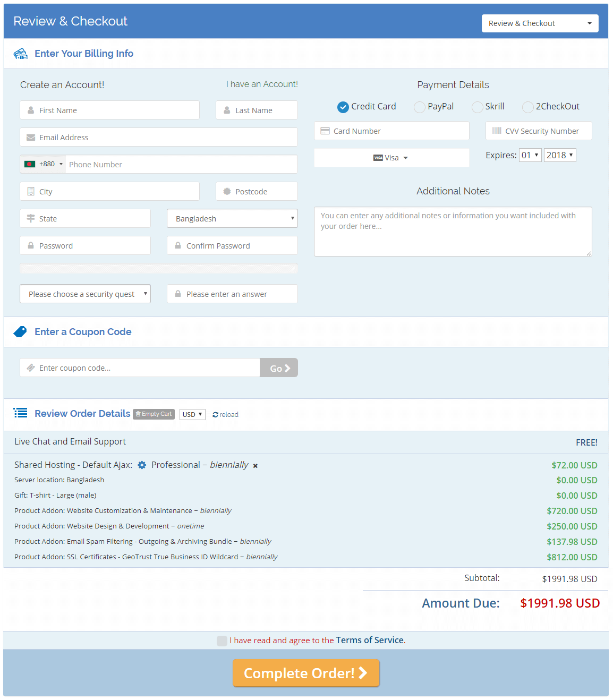
Task: Click the Review Order Details list icon
Action: [x=20, y=413]
